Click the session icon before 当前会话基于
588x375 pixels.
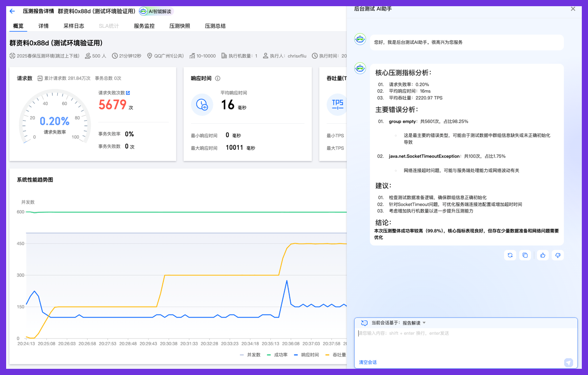(364, 323)
